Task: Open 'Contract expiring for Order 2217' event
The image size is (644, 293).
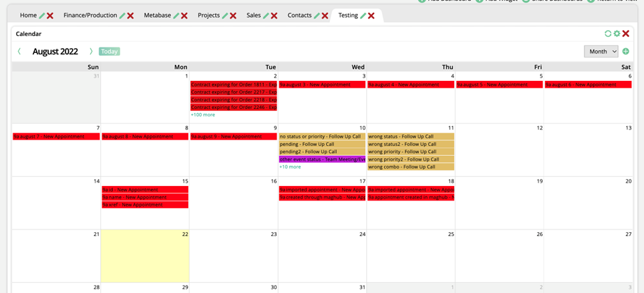Action: (234, 92)
